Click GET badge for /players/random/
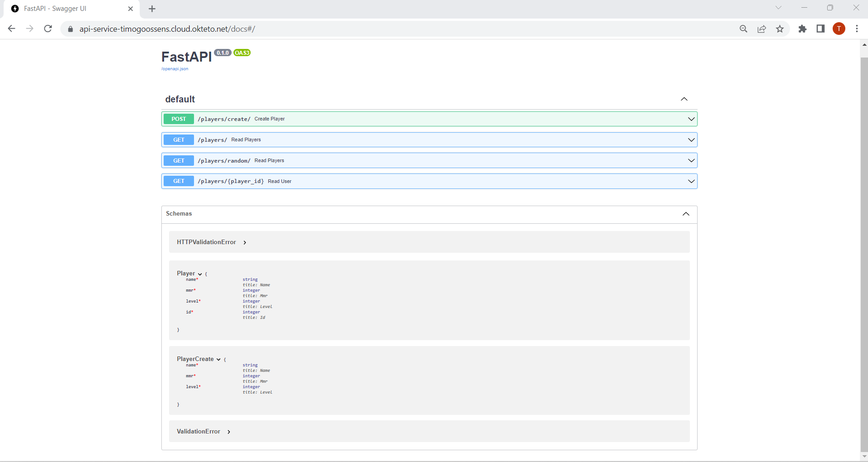Screen dimensions: 868x462 click(179, 161)
